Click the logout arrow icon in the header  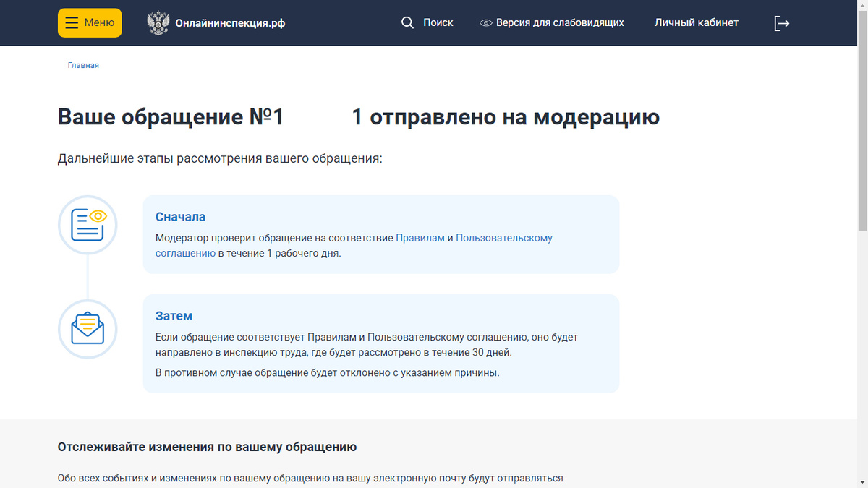click(782, 22)
